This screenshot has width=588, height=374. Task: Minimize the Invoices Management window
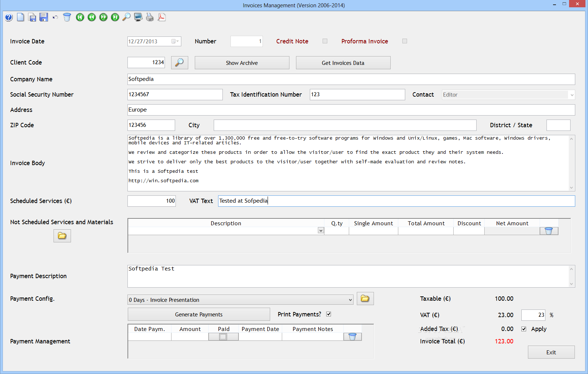(555, 4)
